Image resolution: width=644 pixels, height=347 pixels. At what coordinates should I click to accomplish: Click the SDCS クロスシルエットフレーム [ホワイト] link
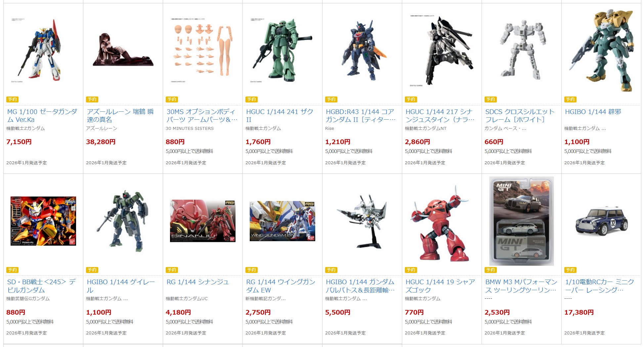pyautogui.click(x=520, y=116)
